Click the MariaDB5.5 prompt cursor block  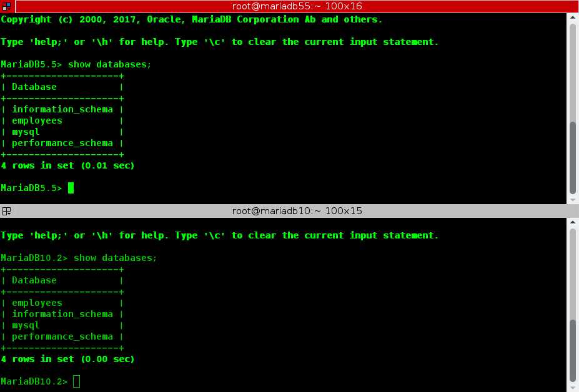coord(71,188)
